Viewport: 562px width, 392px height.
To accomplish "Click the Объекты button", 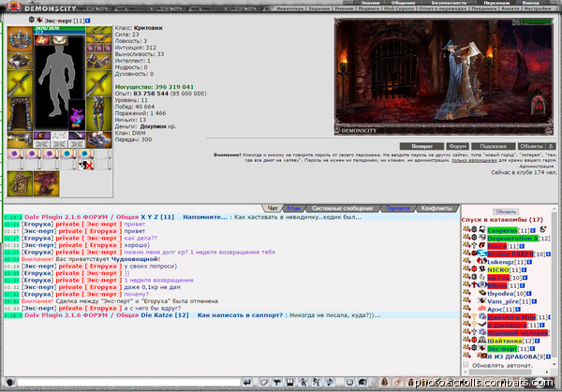I will 531,146.
